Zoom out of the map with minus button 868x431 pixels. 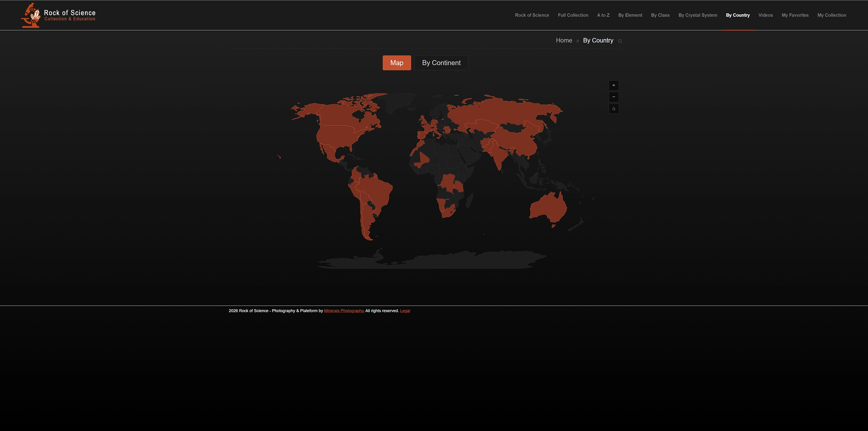pyautogui.click(x=614, y=97)
